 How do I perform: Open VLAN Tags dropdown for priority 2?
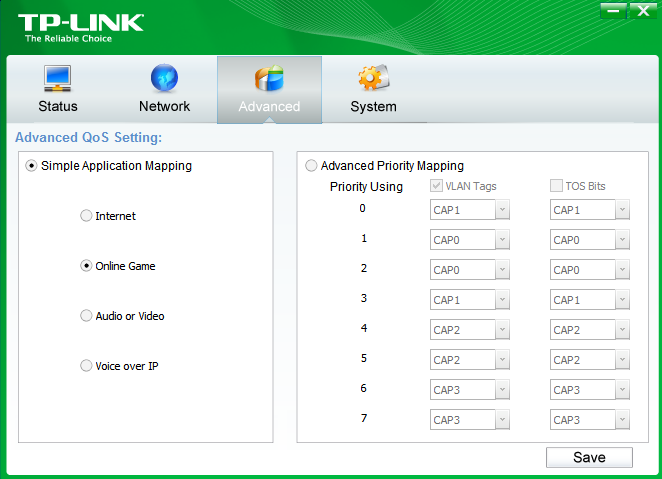point(469,270)
